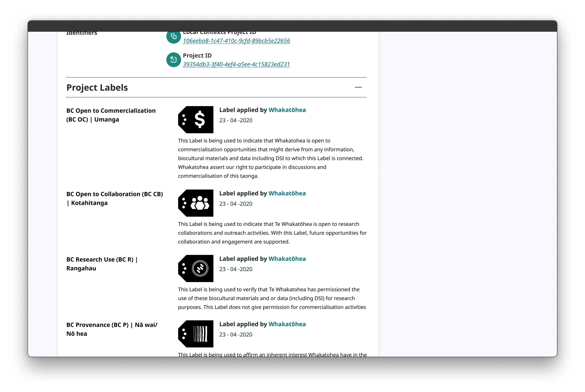Open Local Contexts Project ID 106eeba8 link

tap(236, 41)
